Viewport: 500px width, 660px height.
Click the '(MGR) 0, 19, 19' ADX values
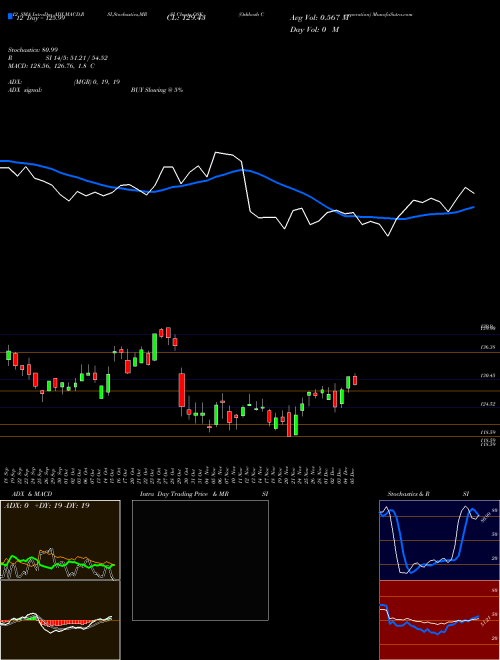pyautogui.click(x=97, y=82)
